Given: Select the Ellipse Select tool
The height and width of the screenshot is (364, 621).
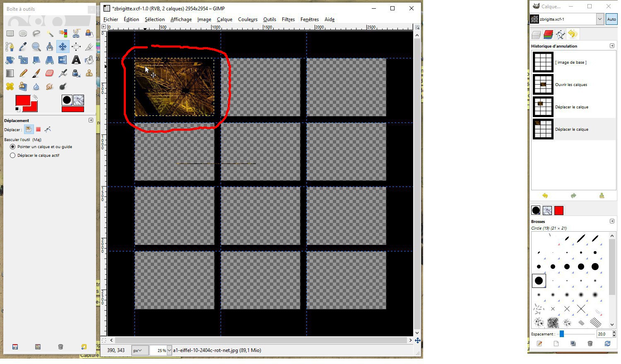Looking at the screenshot, I should click(x=23, y=34).
